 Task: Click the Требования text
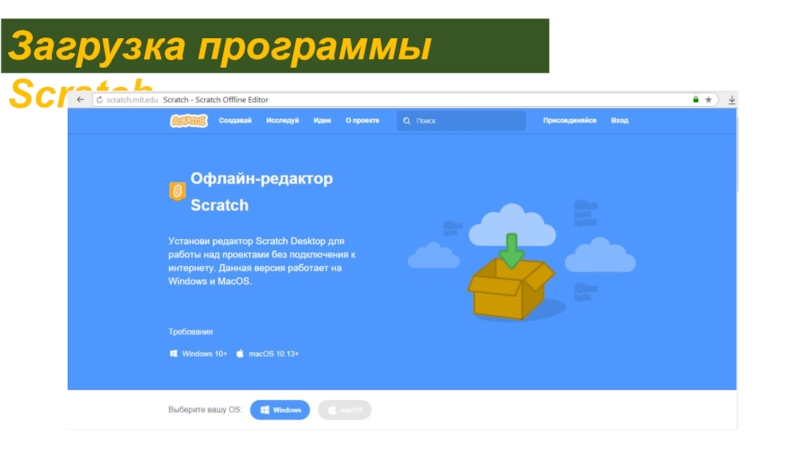click(190, 332)
